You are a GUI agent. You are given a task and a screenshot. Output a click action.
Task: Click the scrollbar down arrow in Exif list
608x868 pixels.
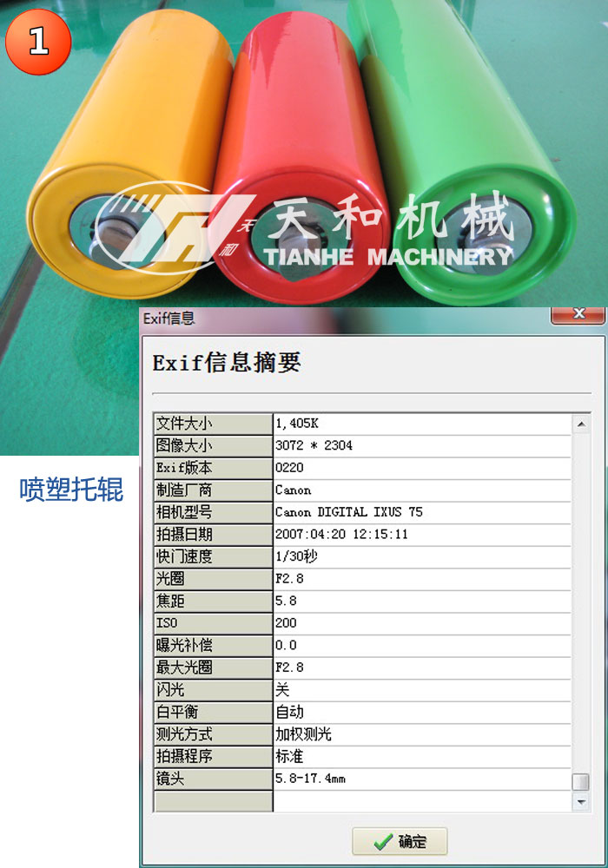tap(581, 802)
